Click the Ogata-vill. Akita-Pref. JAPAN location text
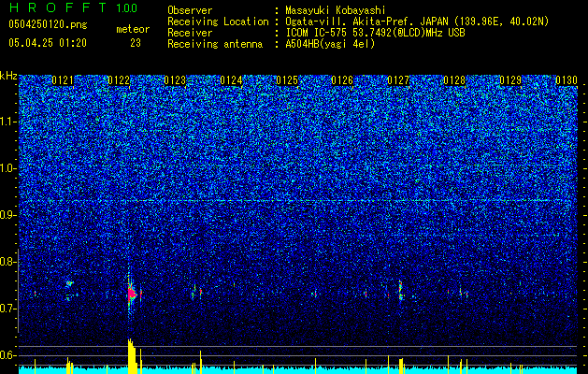Screen dimensions: 588x374 click(x=417, y=22)
